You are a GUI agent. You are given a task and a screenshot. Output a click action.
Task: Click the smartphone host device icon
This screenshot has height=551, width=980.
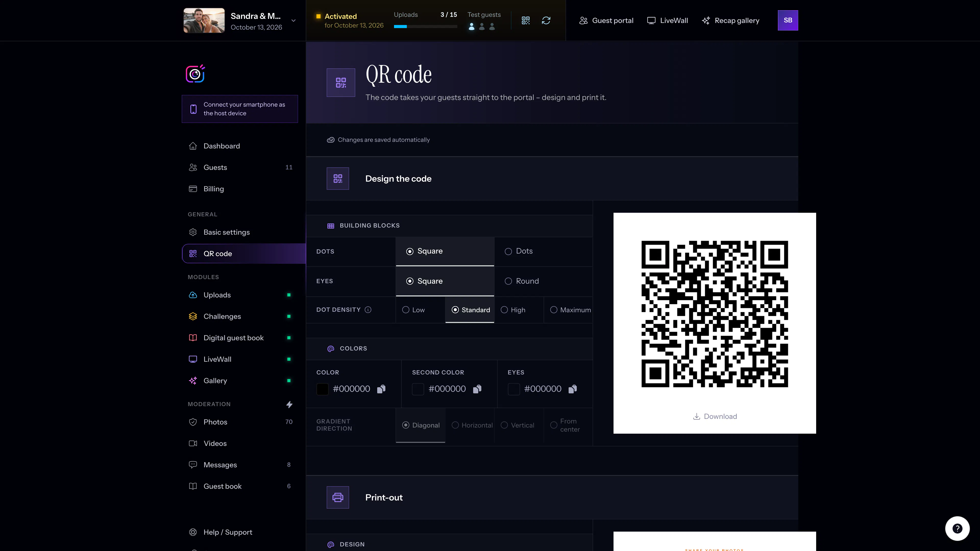tap(193, 109)
